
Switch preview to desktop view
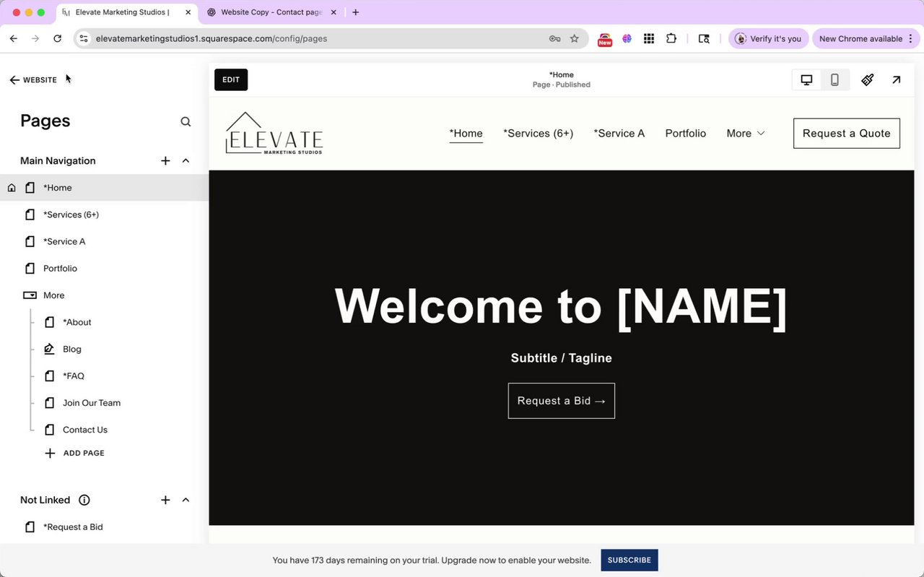[806, 79]
